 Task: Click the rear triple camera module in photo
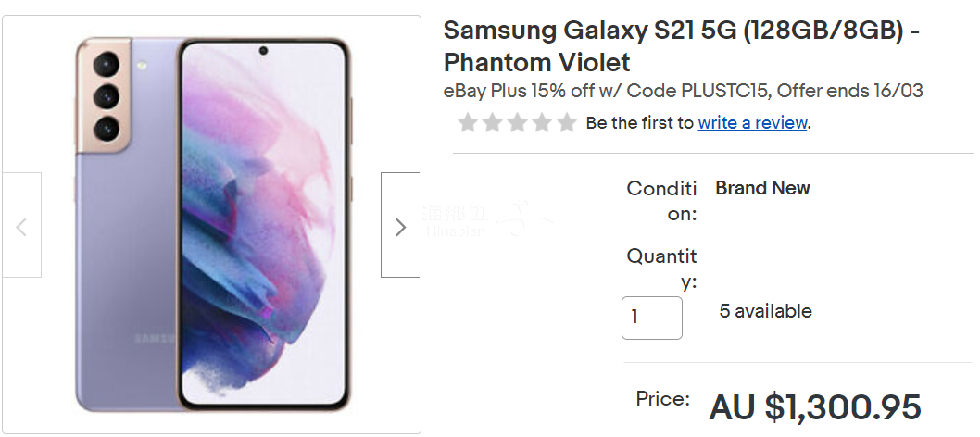[105, 96]
